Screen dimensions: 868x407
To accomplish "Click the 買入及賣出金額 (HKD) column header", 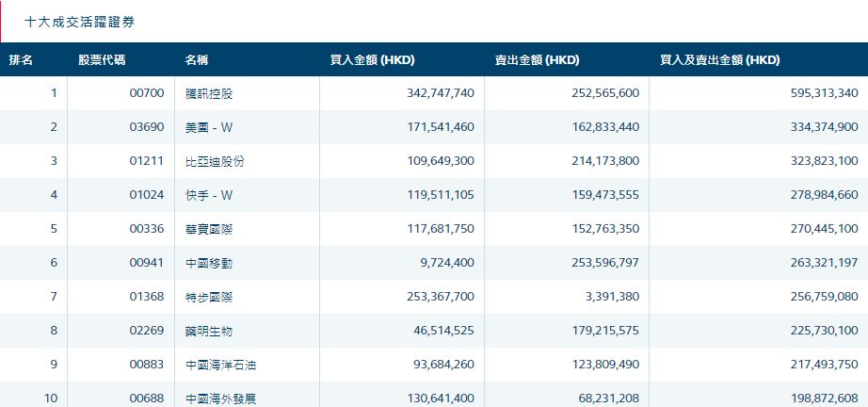I will click(x=719, y=60).
